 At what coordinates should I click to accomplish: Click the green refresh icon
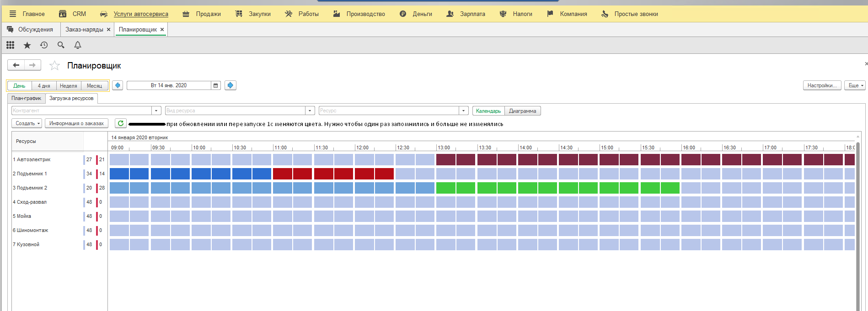121,123
